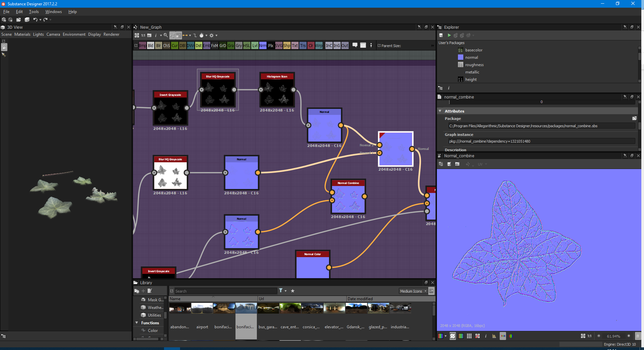Toggle the gradient background button in 2D view
This screenshot has height=350, width=644.
tap(461, 336)
